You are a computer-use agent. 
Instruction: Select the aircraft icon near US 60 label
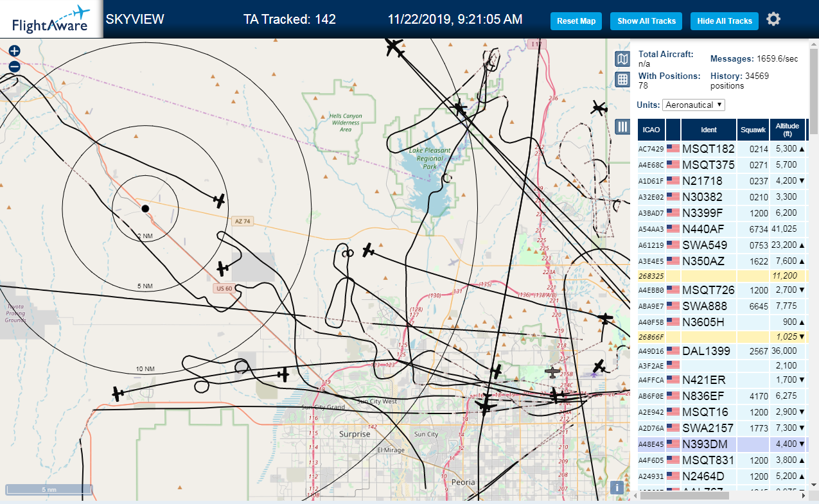tap(223, 268)
